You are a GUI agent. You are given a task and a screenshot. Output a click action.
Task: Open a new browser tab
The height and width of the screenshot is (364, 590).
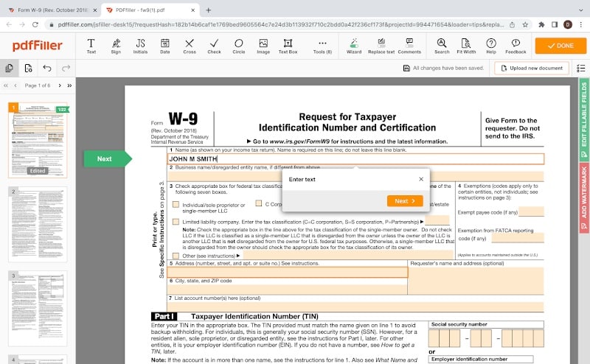click(x=209, y=10)
